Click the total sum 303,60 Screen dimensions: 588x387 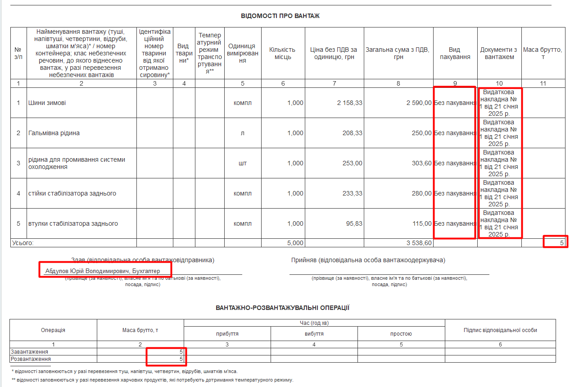(x=421, y=163)
